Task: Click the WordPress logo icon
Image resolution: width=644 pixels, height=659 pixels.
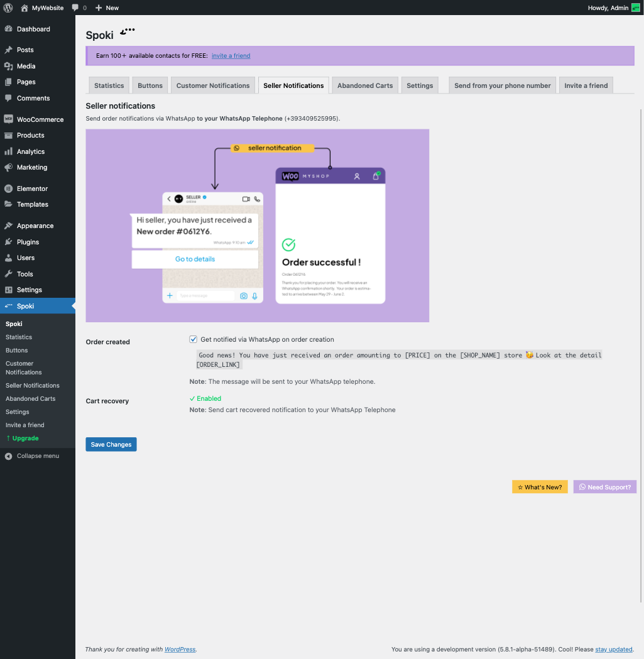Action: click(x=8, y=8)
